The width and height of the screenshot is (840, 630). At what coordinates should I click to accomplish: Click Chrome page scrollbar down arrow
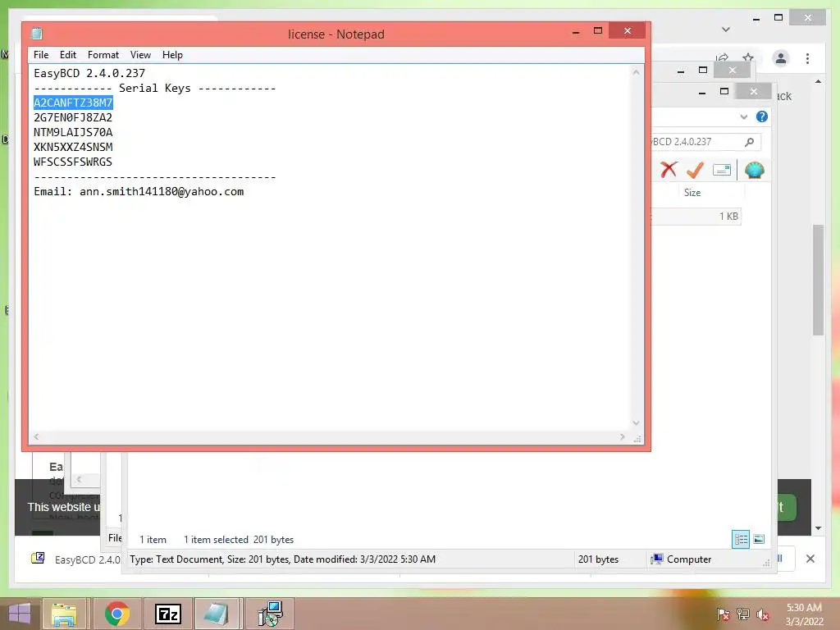point(818,528)
